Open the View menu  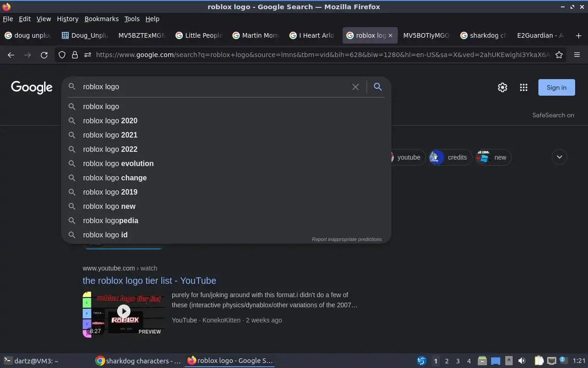click(44, 19)
